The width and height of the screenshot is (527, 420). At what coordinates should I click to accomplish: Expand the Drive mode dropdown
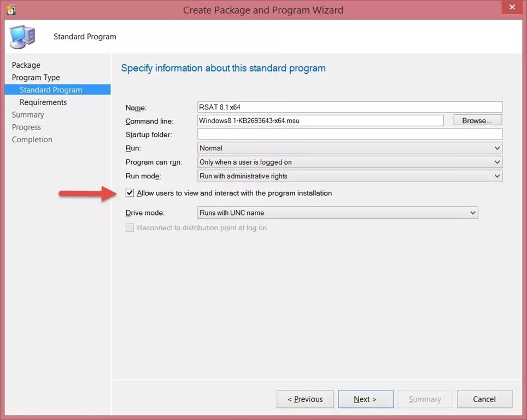[338, 213]
